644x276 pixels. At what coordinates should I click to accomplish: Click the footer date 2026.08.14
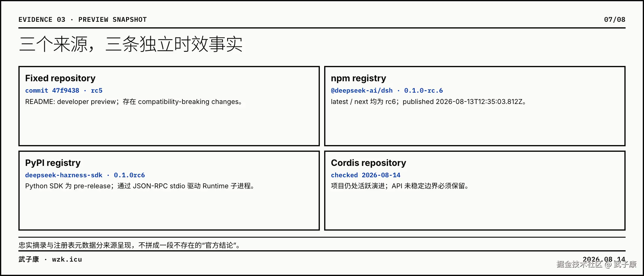click(604, 259)
